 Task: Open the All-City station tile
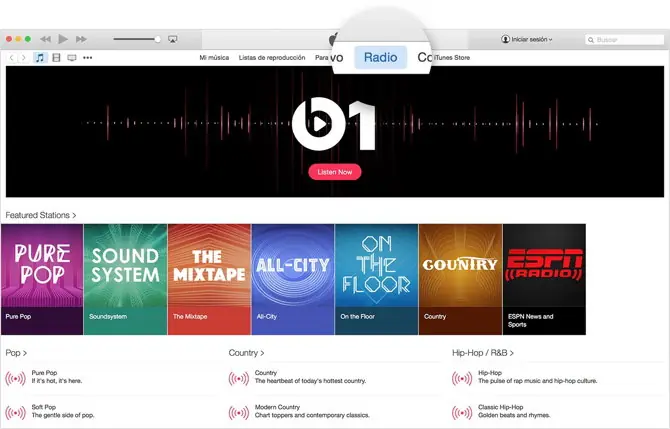(293, 279)
